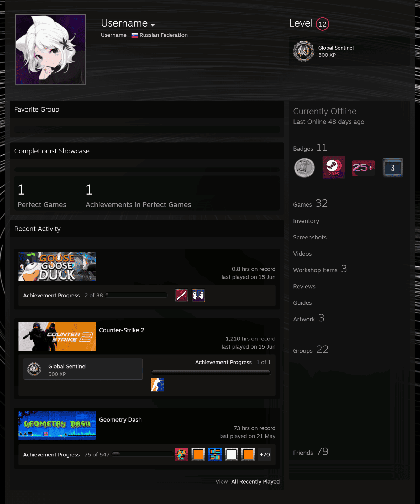Click the profile avatar image

click(50, 50)
